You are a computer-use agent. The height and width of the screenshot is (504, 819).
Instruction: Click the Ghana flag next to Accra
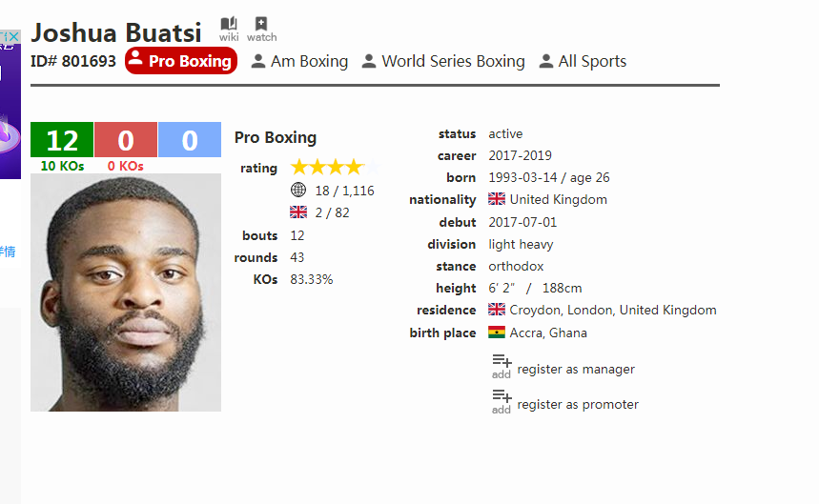(497, 333)
